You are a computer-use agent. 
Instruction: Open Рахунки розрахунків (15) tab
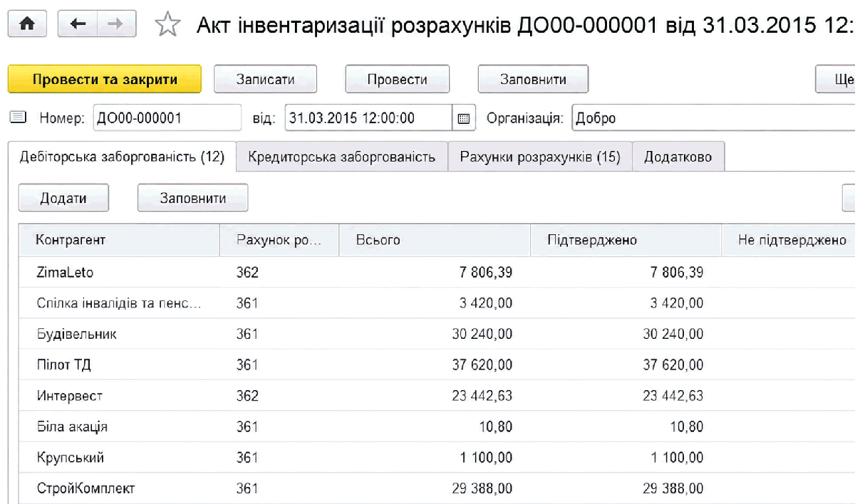click(x=540, y=157)
